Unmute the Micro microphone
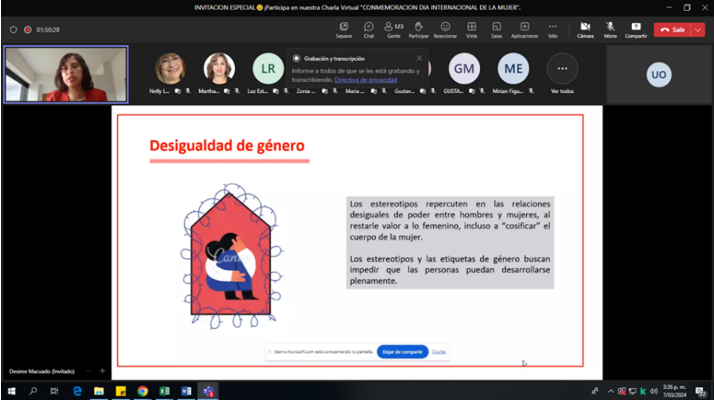714x402 pixels. (610, 30)
